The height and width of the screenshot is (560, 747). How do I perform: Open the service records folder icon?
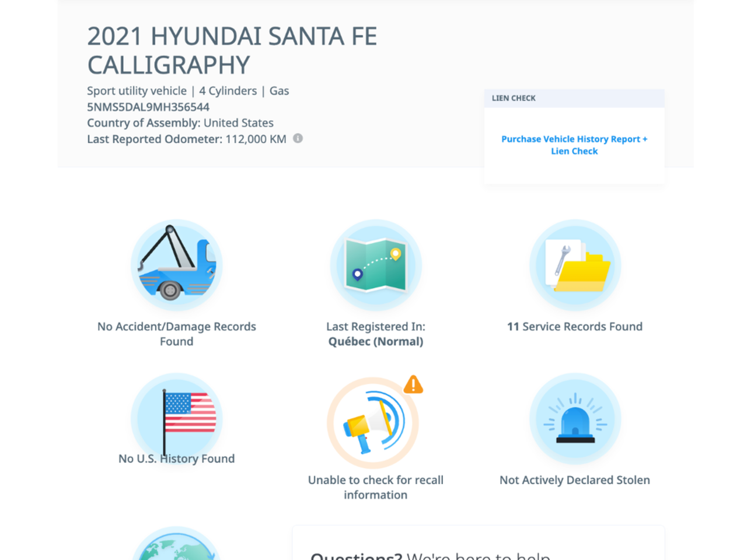[575, 265]
